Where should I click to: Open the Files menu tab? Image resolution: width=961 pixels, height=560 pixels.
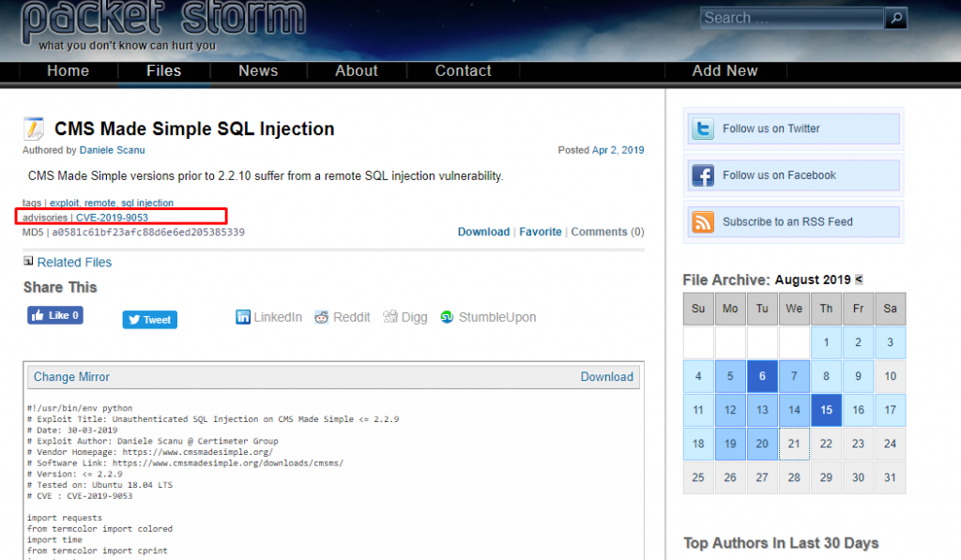click(163, 71)
